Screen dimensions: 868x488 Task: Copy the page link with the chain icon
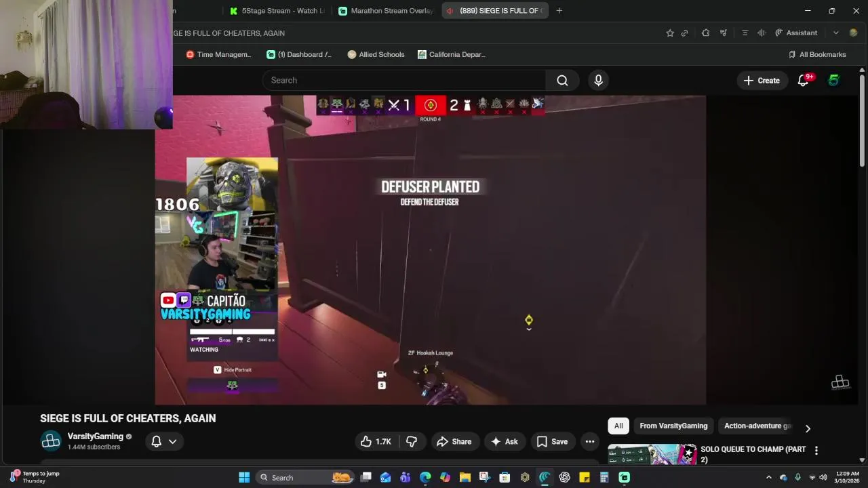685,33
